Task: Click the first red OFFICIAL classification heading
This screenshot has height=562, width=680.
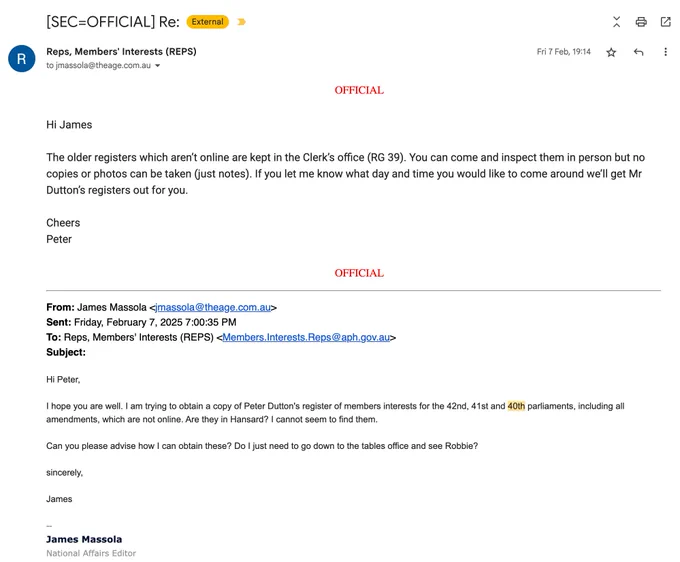Action: (359, 90)
